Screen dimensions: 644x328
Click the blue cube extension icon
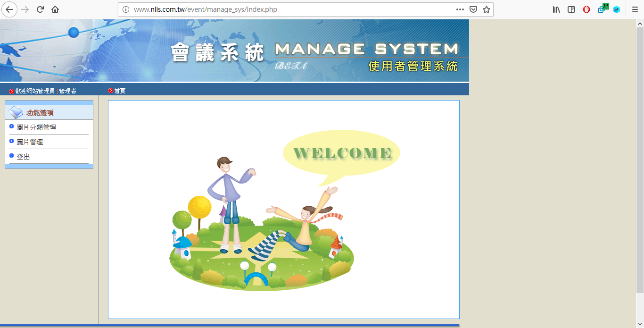pos(617,9)
